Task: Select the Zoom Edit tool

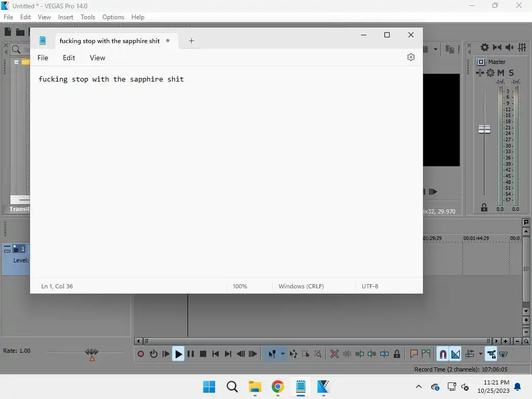Action: pyautogui.click(x=318, y=354)
